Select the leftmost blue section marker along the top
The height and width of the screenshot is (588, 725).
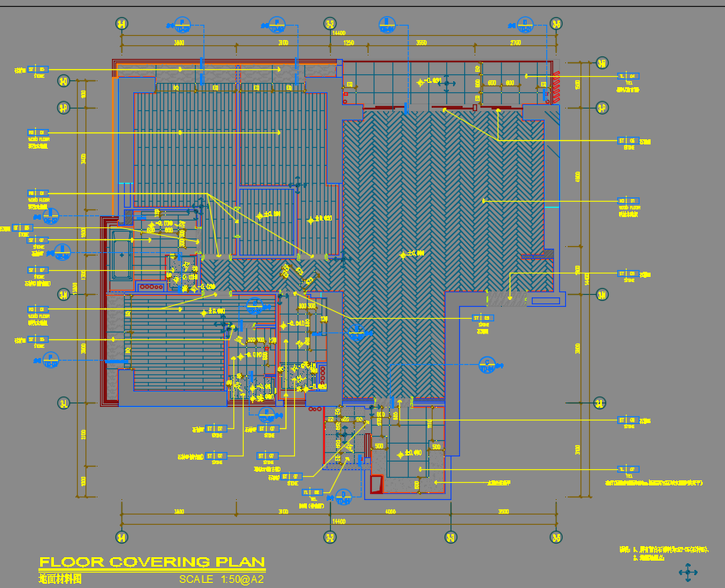tap(182, 24)
